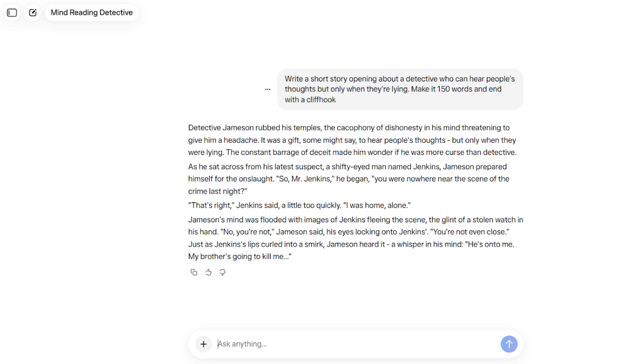The image size is (642, 364).
Task: Open the plus attachment menu
Action: click(x=204, y=344)
